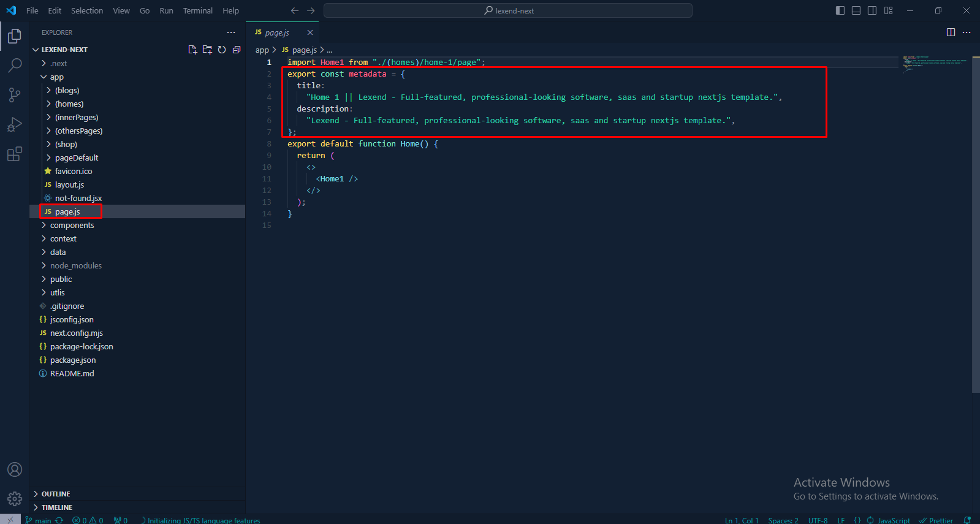Toggle the bottom panel visibility

[856, 10]
